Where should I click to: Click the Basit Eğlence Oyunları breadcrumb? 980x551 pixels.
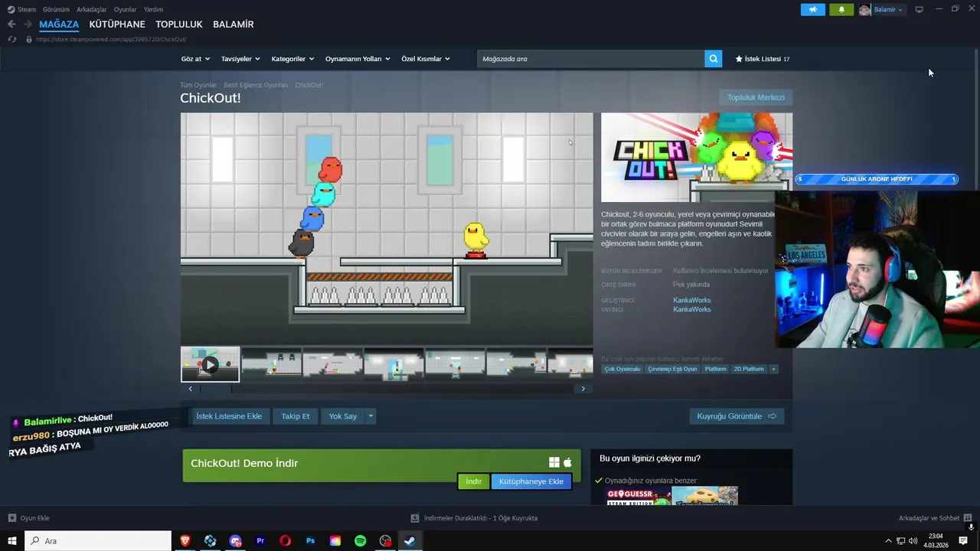tap(256, 85)
